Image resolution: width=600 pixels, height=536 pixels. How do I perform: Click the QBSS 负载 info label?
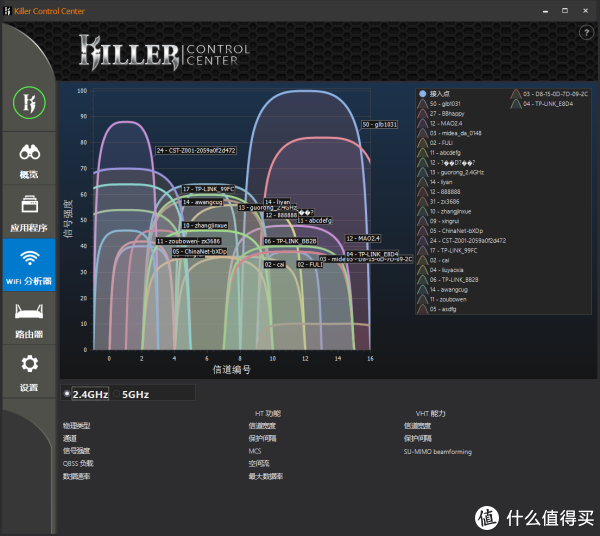click(78, 463)
